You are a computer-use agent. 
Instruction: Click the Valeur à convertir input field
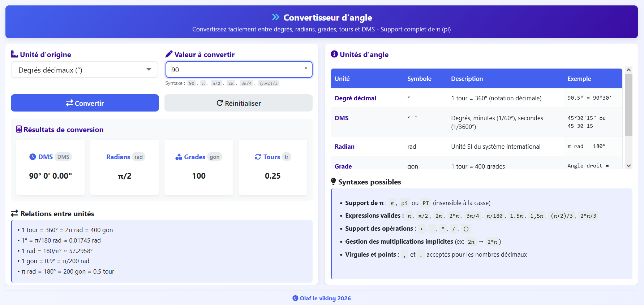click(239, 70)
